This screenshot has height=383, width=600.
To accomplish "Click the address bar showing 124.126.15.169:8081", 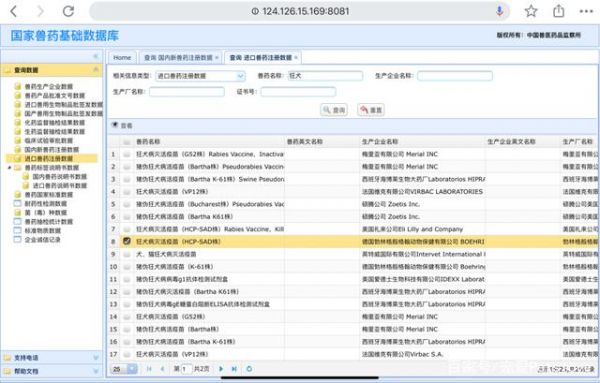I will pos(300,11).
